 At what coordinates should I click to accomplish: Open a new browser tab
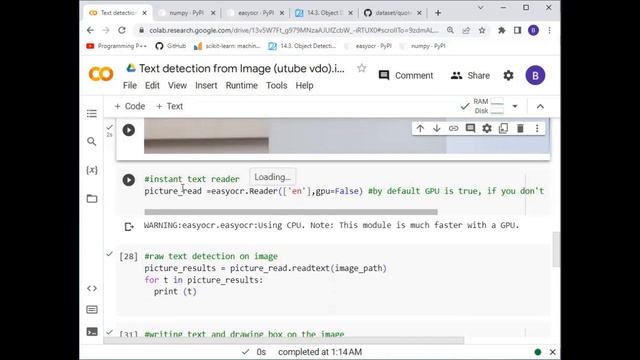pos(438,13)
